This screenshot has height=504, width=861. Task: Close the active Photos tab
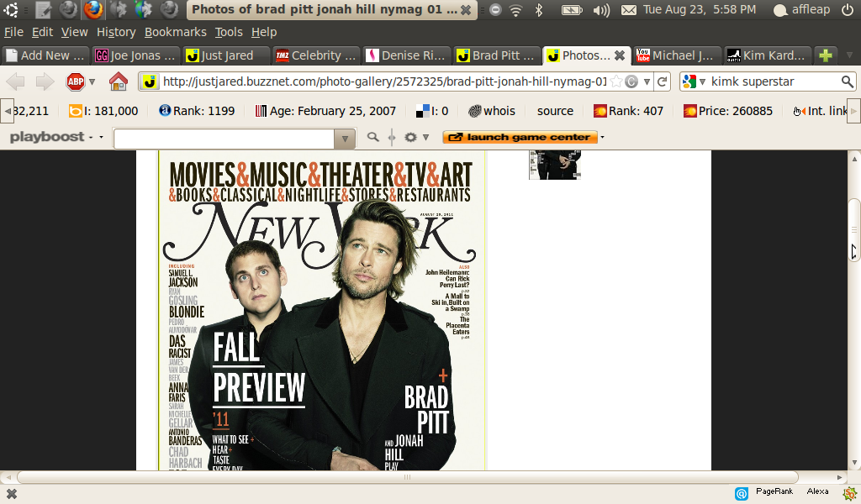point(620,55)
